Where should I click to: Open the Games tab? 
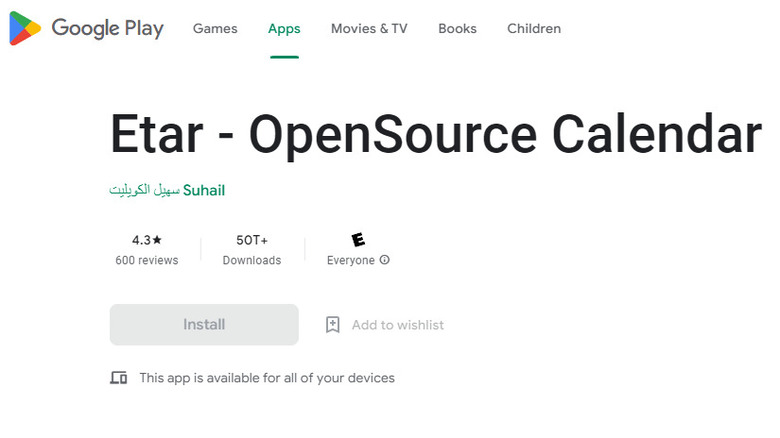click(215, 29)
